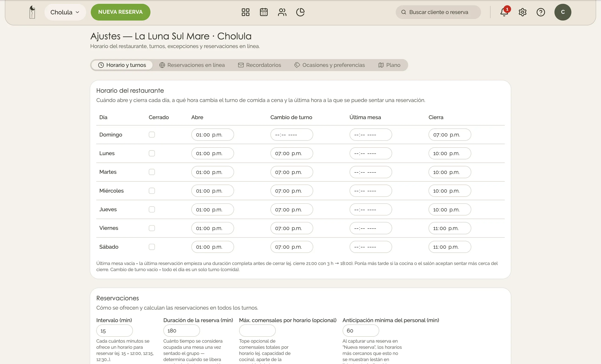This screenshot has width=601, height=364.
Task: Switch to Reservaciones en línea tab
Action: [x=192, y=65]
